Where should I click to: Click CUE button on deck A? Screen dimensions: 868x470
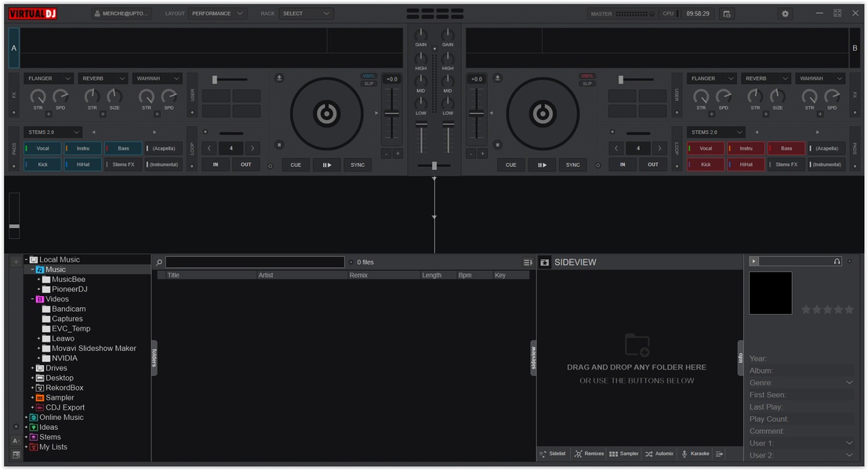[296, 164]
